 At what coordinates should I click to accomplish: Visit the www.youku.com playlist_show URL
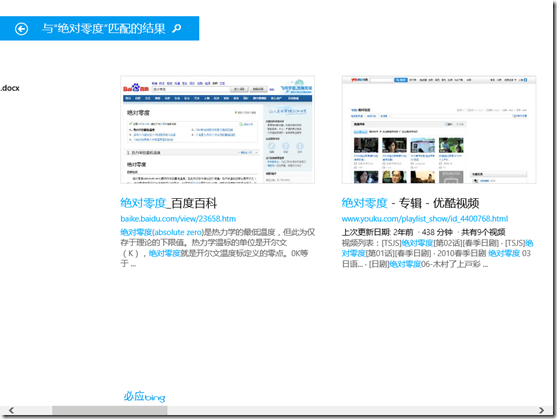[x=425, y=219]
